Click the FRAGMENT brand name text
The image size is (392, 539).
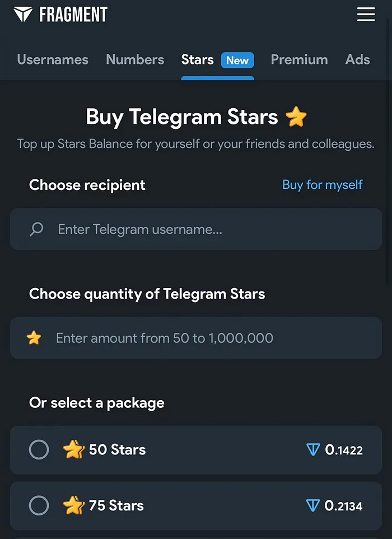73,15
